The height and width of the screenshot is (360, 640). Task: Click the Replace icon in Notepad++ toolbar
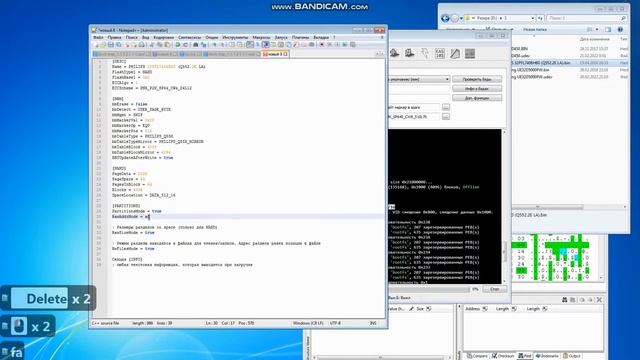[x=203, y=44]
